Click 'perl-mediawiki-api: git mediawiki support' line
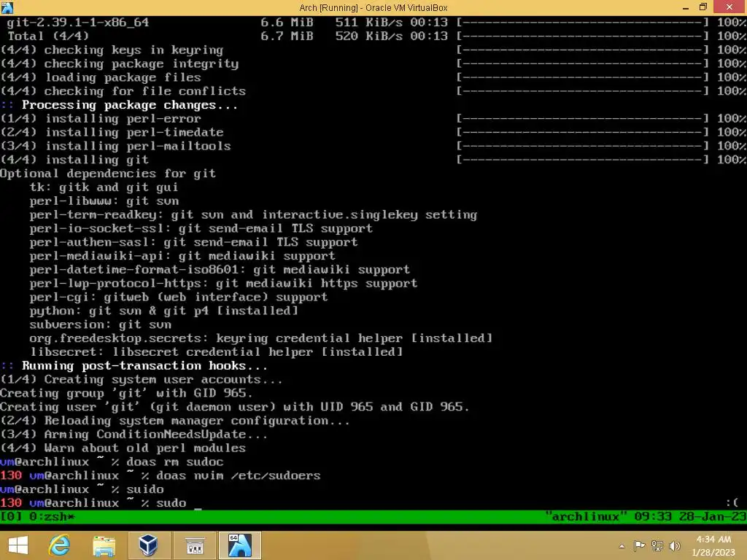 coord(182,256)
